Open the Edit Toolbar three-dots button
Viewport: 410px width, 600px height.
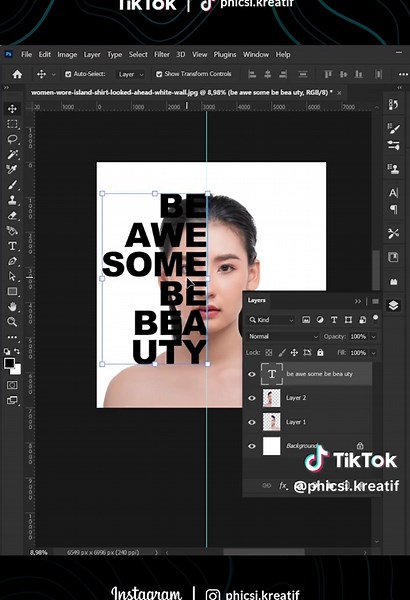tap(12, 337)
